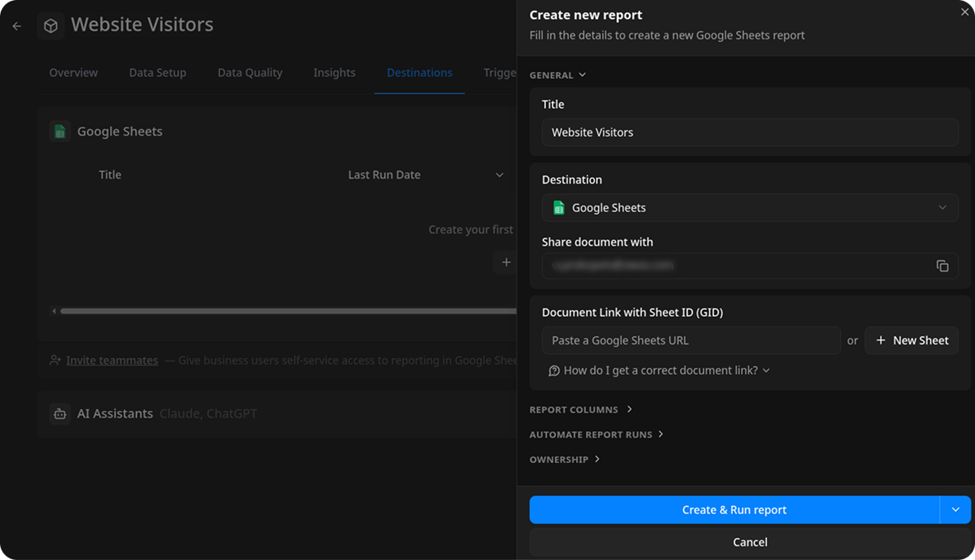The width and height of the screenshot is (975, 560).
Task: Click the Last Run Date column header
Action: (385, 175)
